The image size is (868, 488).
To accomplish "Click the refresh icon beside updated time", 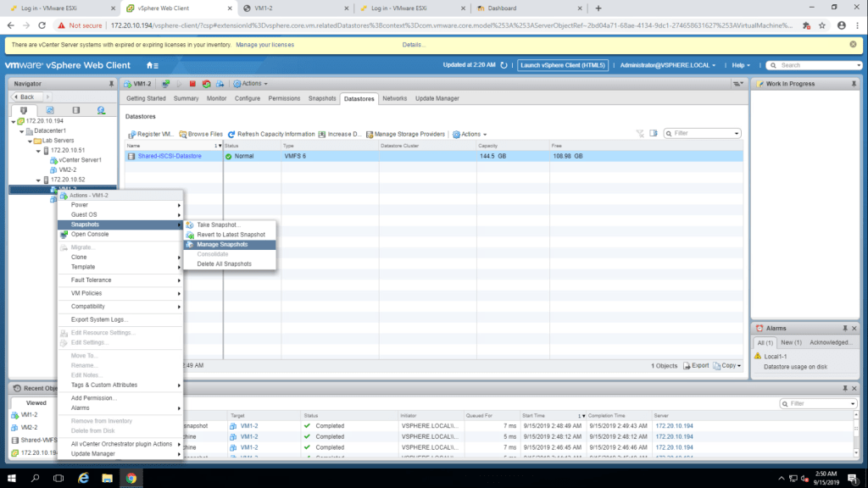I will [504, 65].
